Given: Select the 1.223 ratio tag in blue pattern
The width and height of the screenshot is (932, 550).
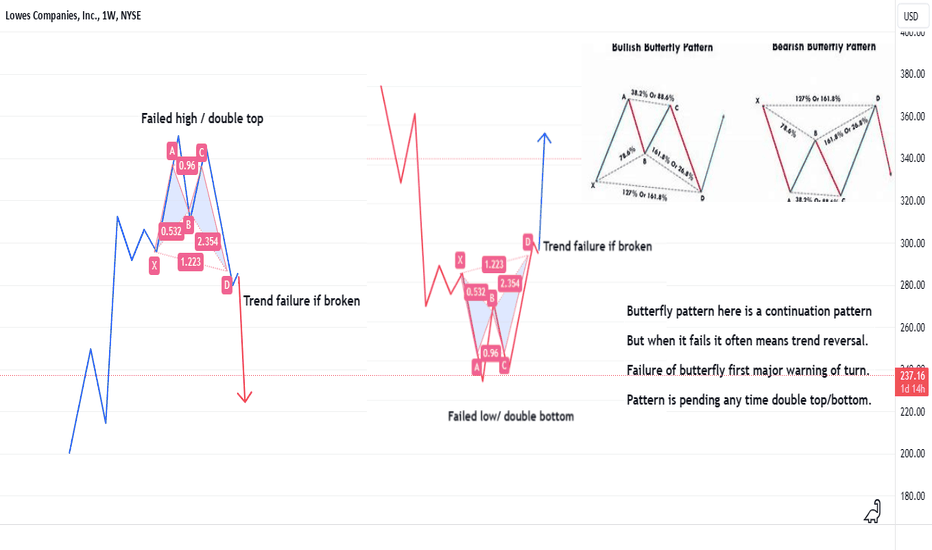Looking at the screenshot, I should point(190,262).
